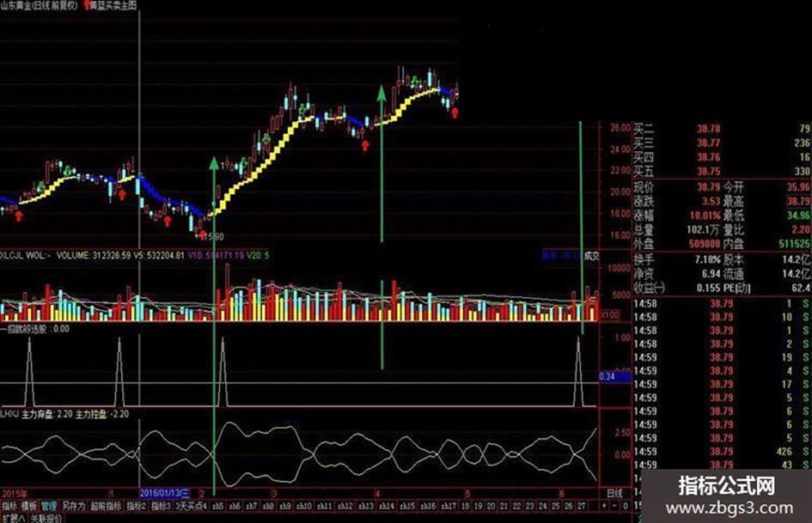Select the zb16 indicator tab
Viewport: 812px width, 523px height.
pyautogui.click(x=428, y=506)
